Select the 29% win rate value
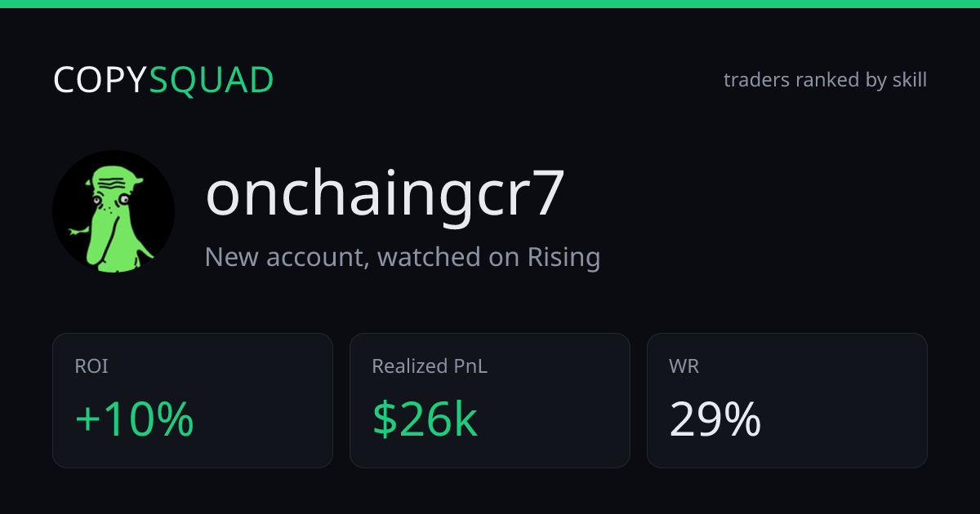 [715, 420]
